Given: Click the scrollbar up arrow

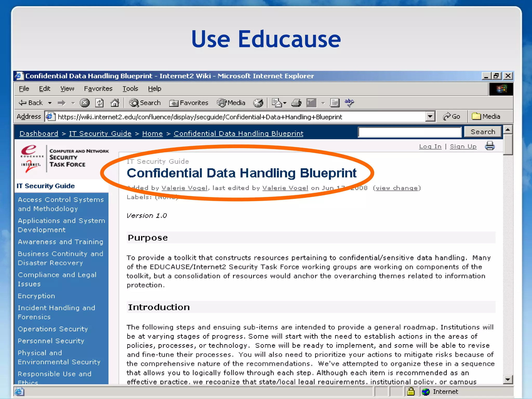Looking at the screenshot, I should (x=508, y=129).
